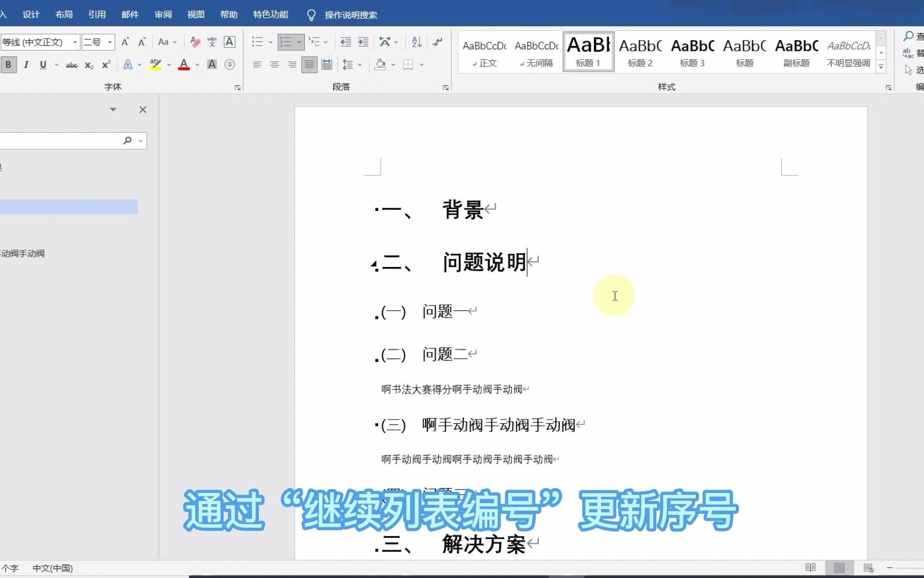Viewport: 924px width, 578px height.
Task: Apply 标题 3 style
Action: click(692, 52)
